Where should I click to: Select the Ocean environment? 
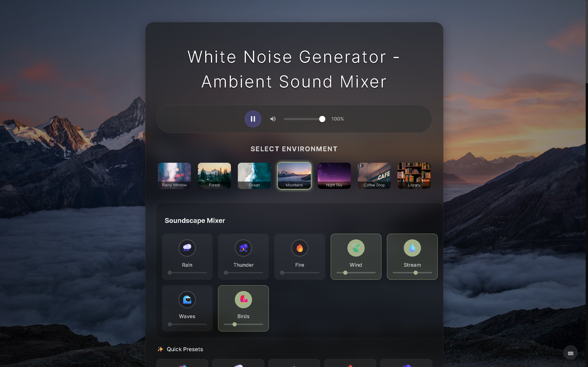[x=254, y=176]
